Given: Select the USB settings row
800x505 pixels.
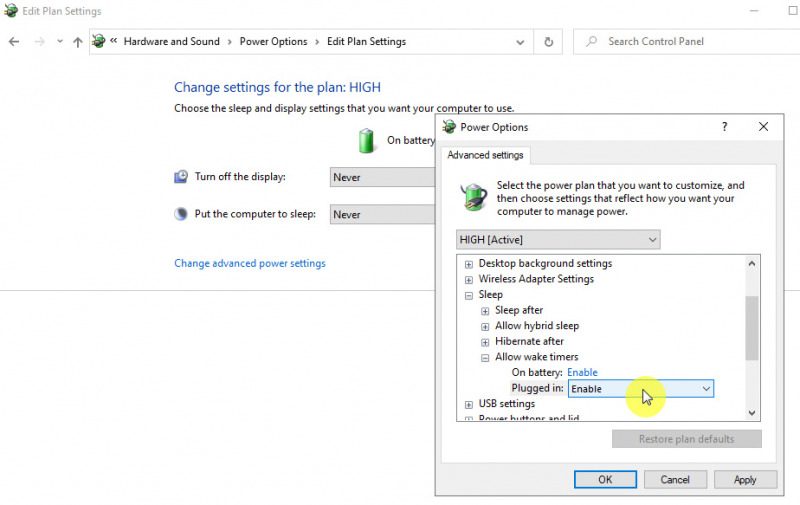Looking at the screenshot, I should coord(507,403).
